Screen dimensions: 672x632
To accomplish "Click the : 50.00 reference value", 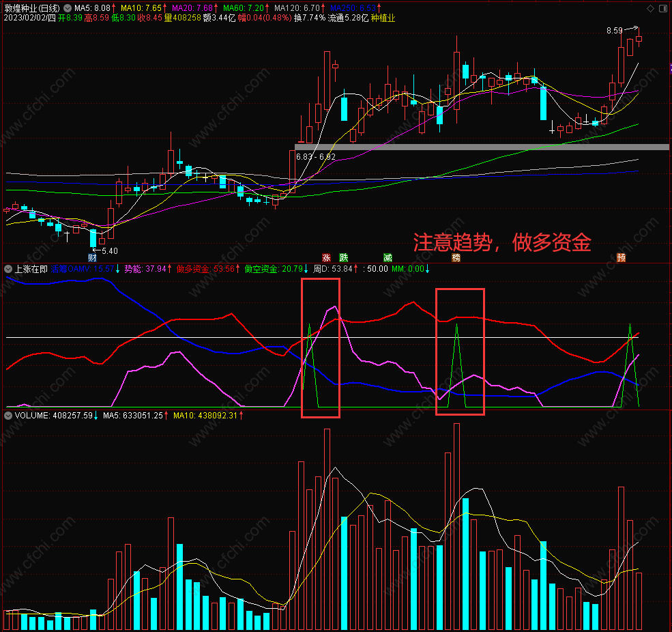I will coord(375,269).
